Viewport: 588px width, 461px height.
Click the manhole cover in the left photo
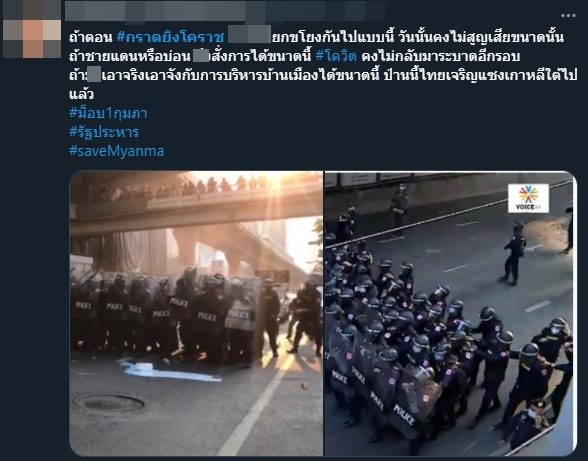point(108,403)
